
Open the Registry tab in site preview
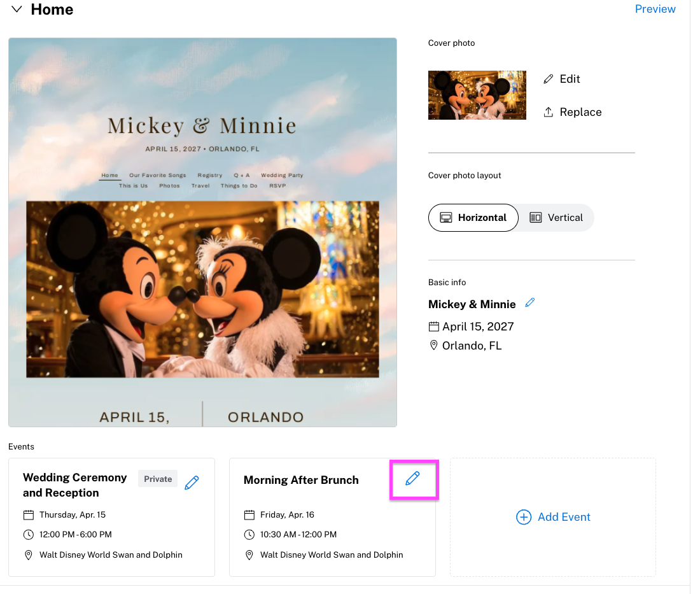click(x=210, y=175)
